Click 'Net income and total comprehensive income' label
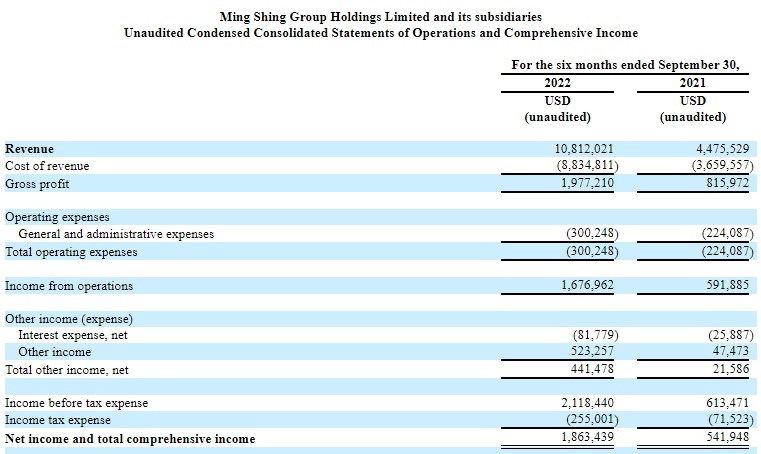761x454 pixels. point(130,439)
